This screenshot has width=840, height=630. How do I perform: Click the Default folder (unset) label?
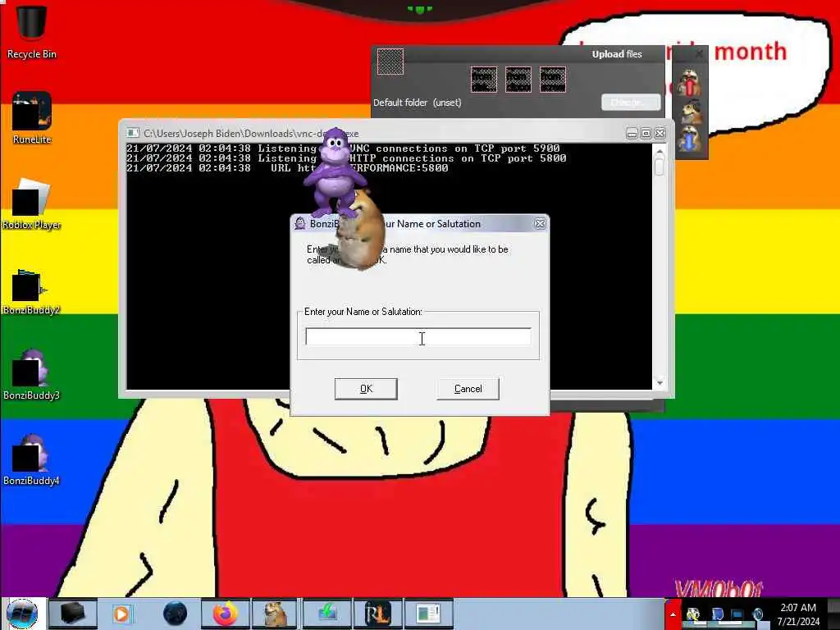tap(417, 103)
